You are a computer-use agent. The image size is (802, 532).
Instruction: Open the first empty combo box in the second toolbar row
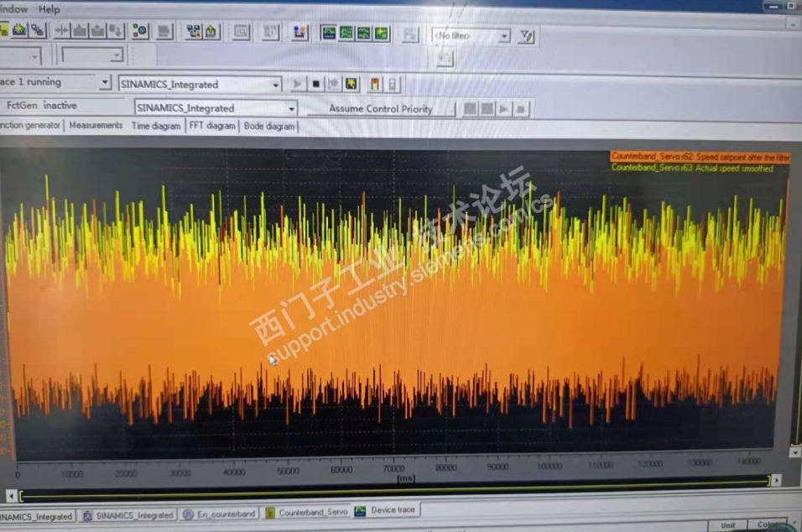click(20, 55)
